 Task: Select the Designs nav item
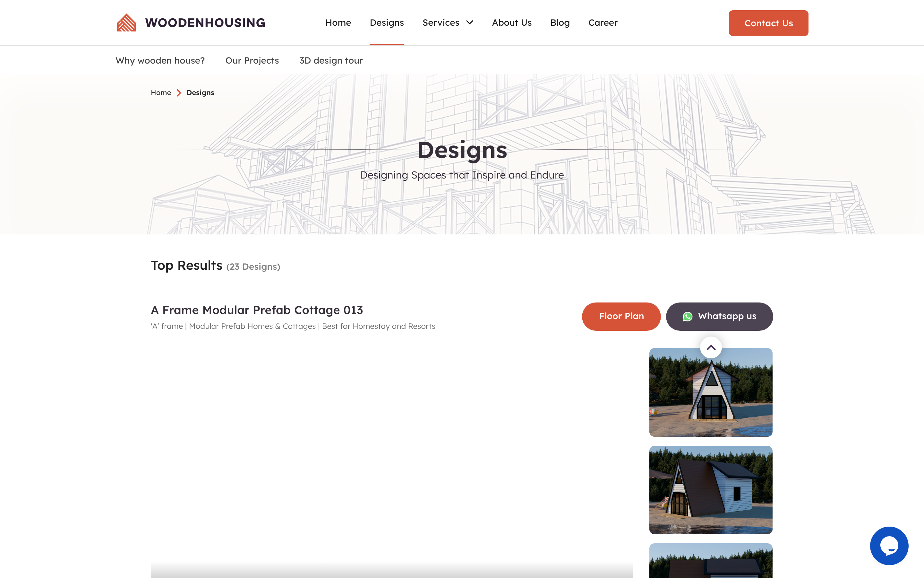[386, 22]
